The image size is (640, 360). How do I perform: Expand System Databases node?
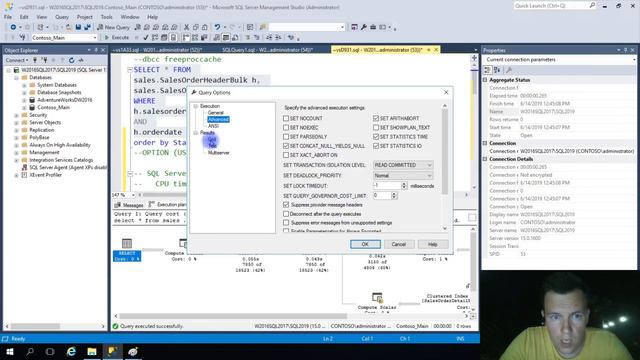[x=24, y=85]
